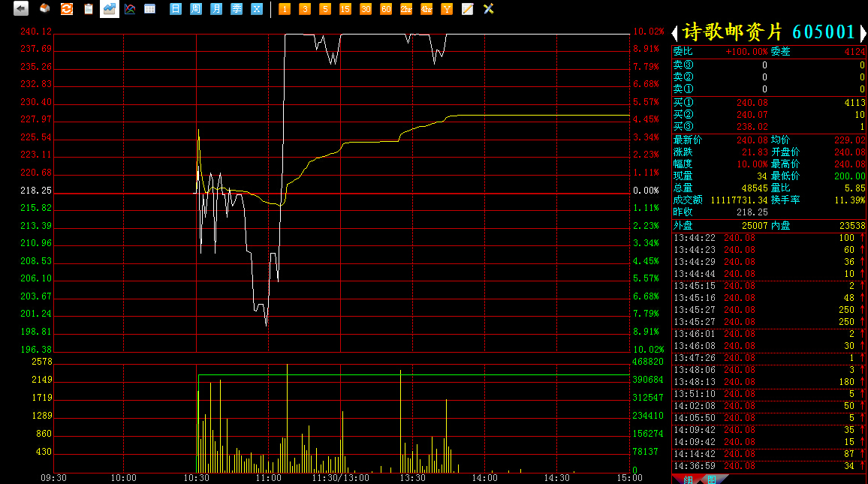
Task: Select the 卖② ask row
Action: point(769,77)
